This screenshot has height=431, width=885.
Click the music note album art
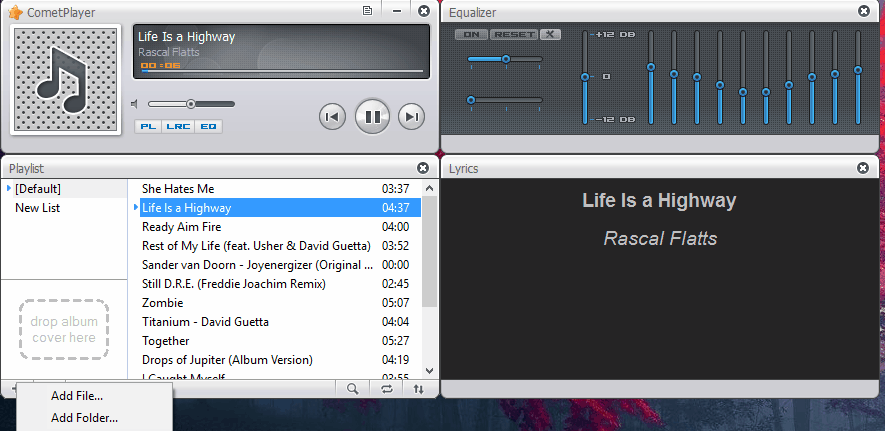point(65,79)
